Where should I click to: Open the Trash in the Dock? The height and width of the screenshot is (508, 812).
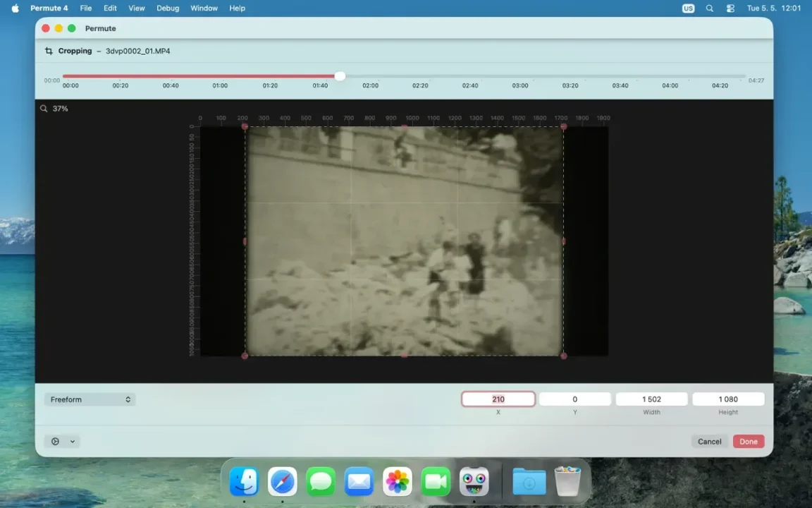(567, 481)
